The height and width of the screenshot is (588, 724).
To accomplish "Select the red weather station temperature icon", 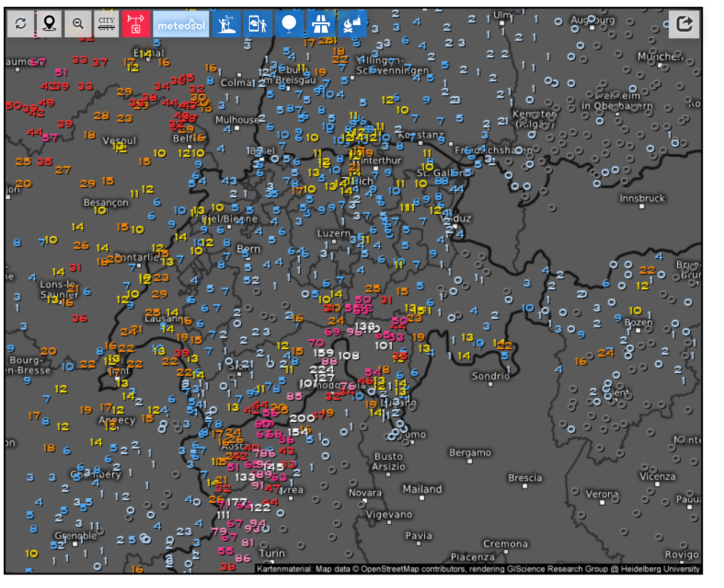I will (x=136, y=24).
